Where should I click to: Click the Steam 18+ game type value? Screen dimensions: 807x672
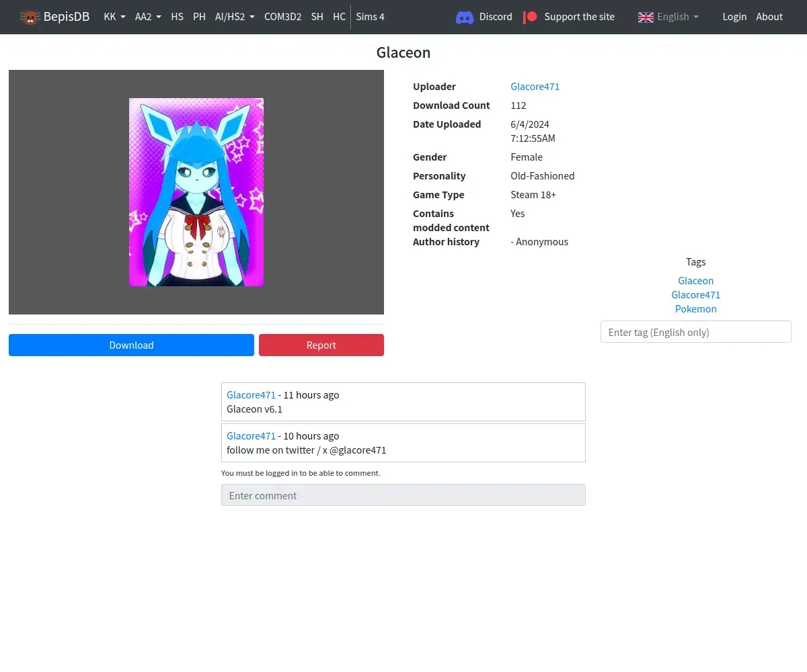point(533,195)
